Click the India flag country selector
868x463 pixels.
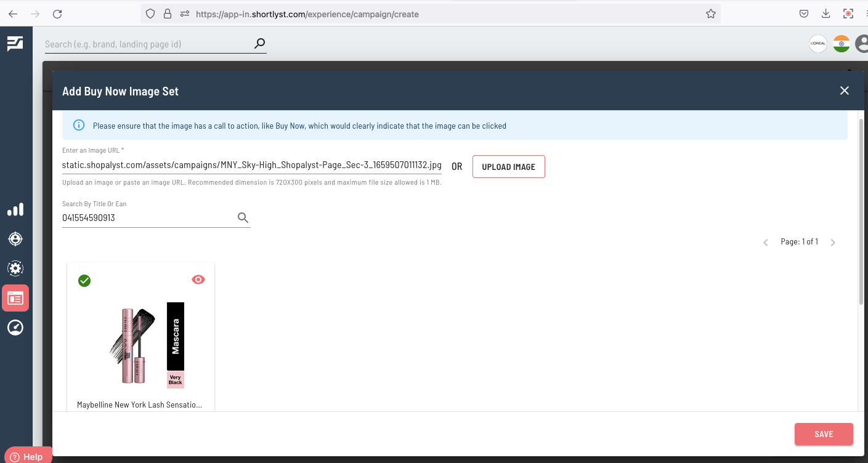(842, 44)
